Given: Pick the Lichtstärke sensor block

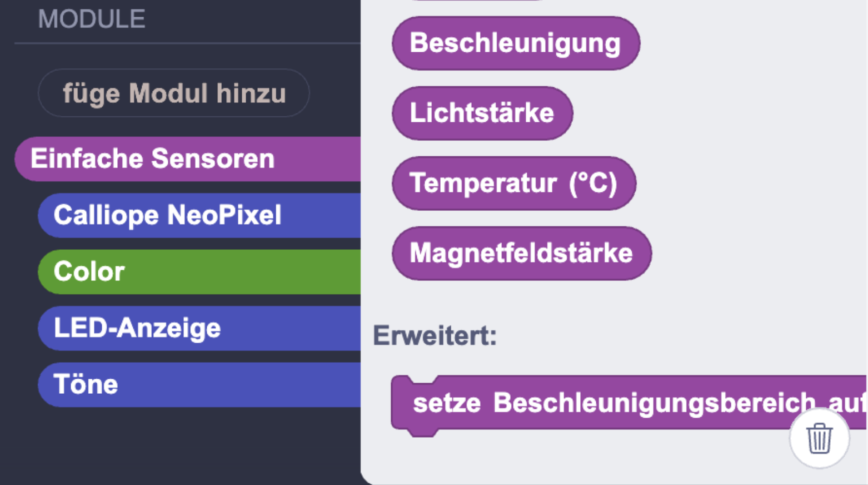Looking at the screenshot, I should pyautogui.click(x=482, y=113).
